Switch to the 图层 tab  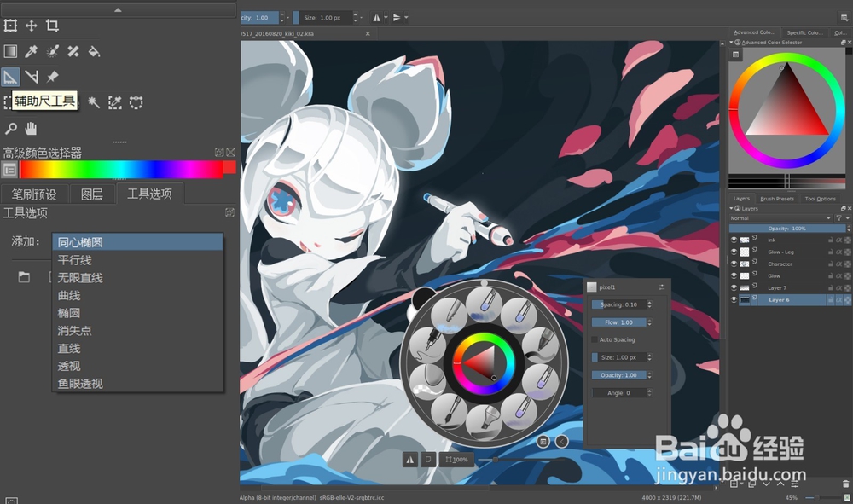[92, 194]
